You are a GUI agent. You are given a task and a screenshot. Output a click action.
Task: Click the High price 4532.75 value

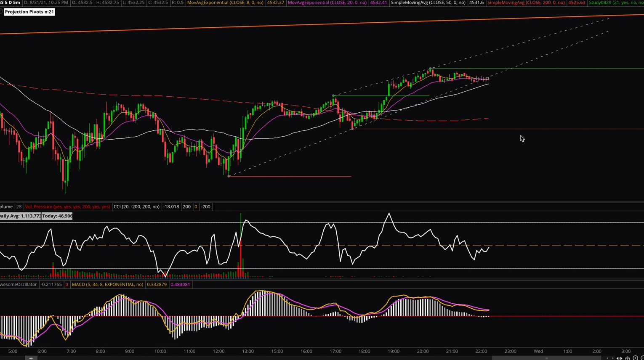pos(109,3)
